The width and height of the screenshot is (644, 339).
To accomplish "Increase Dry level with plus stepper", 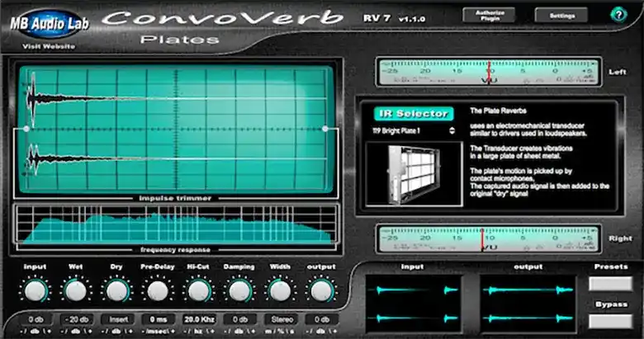I will click(130, 331).
